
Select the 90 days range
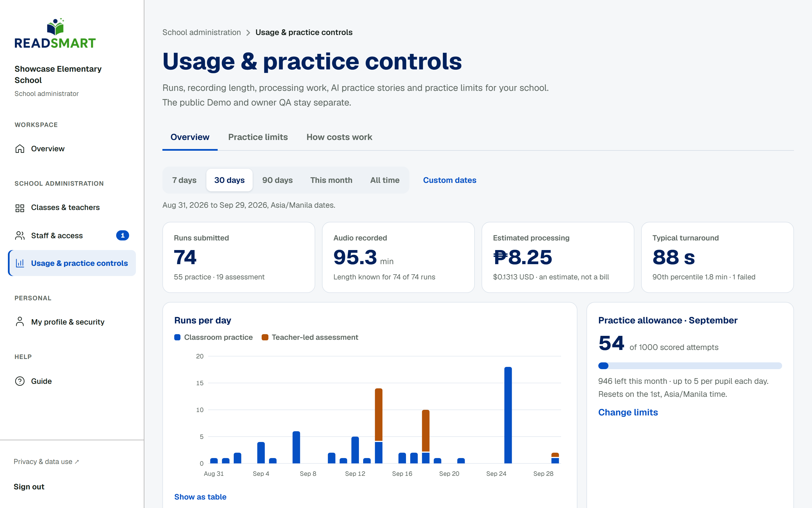(x=277, y=180)
